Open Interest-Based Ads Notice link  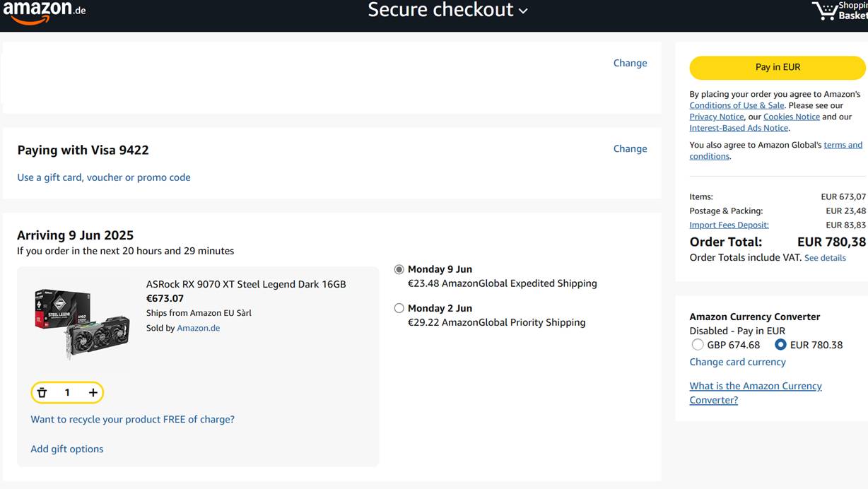(x=739, y=128)
